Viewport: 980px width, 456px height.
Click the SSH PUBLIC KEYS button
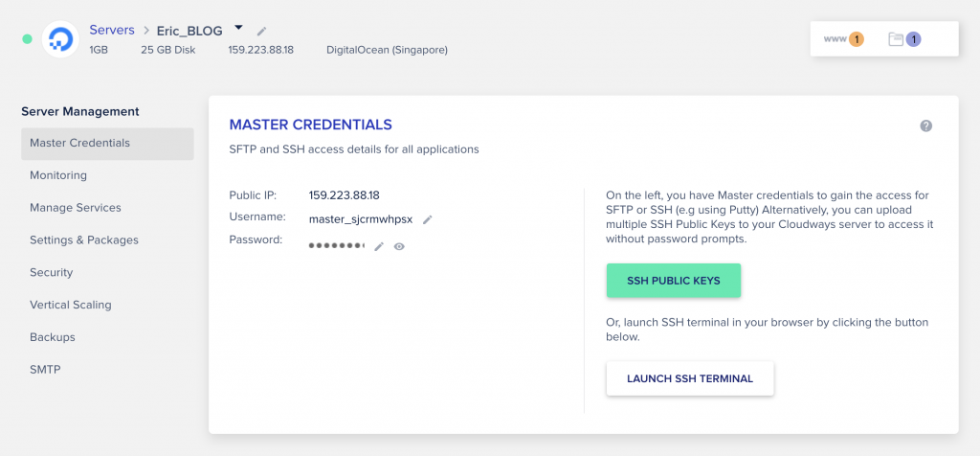click(x=674, y=281)
